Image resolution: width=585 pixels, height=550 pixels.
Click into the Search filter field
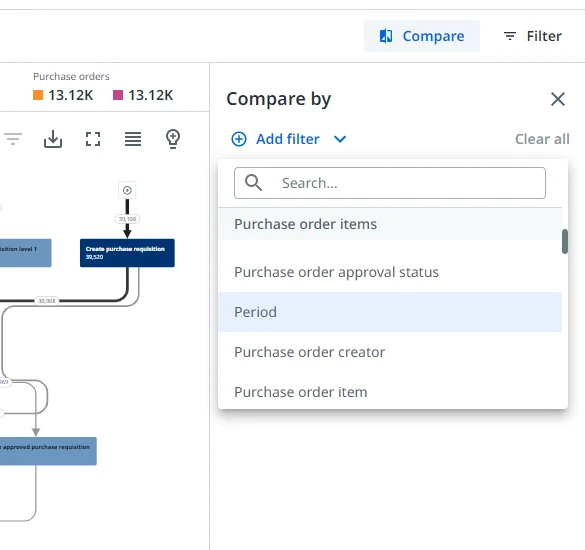(390, 183)
